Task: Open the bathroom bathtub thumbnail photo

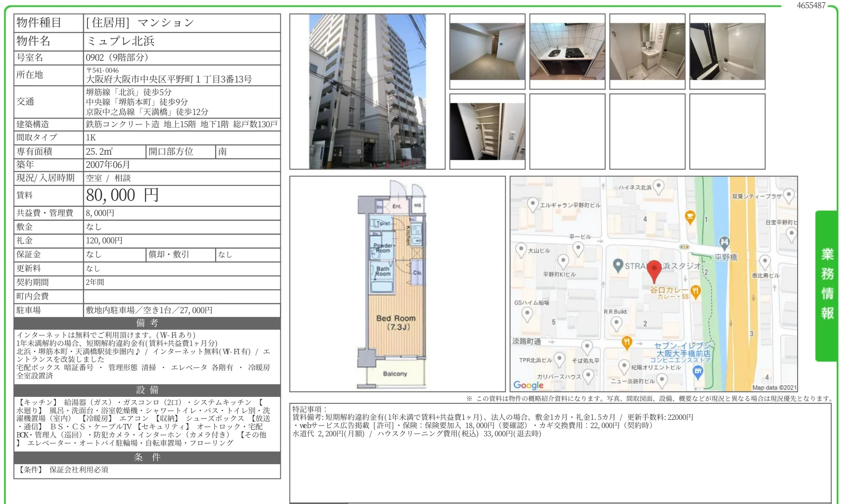Action: pyautogui.click(x=727, y=51)
